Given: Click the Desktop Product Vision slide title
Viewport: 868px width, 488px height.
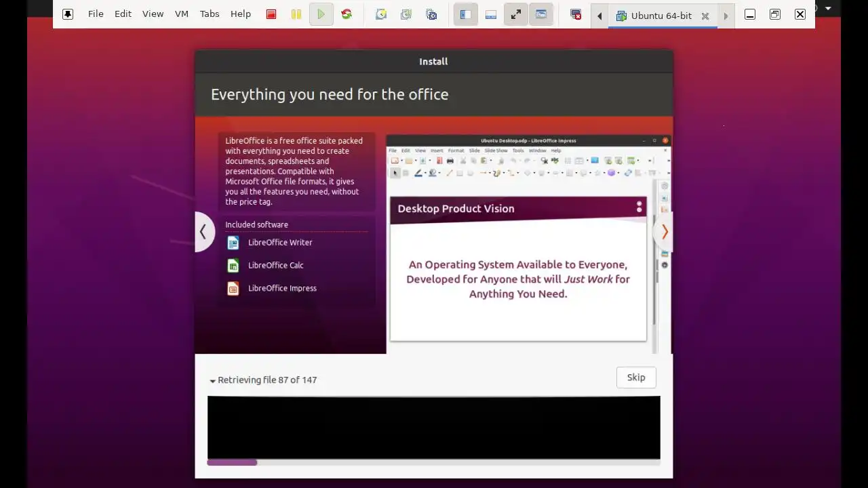Looking at the screenshot, I should pyautogui.click(x=456, y=208).
